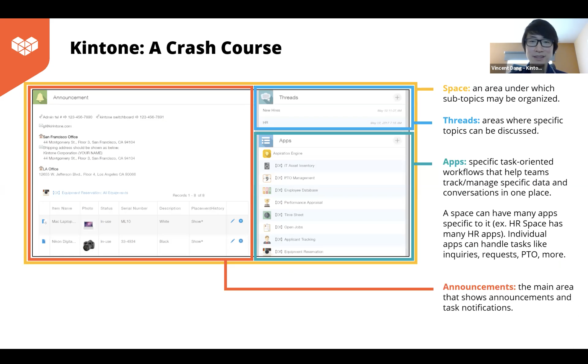Open the Employee Database app
Viewport: 588px width, 364px height.
[296, 190]
